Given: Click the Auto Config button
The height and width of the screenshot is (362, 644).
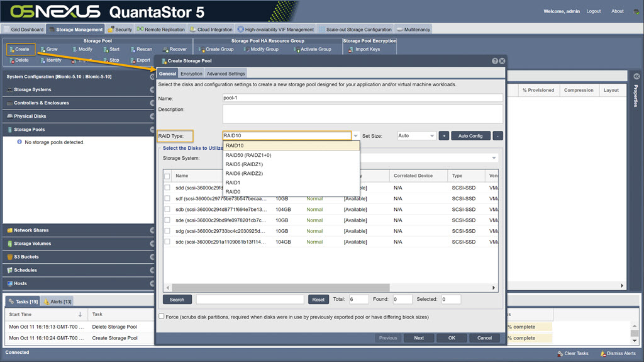Looking at the screenshot, I should pyautogui.click(x=470, y=136).
